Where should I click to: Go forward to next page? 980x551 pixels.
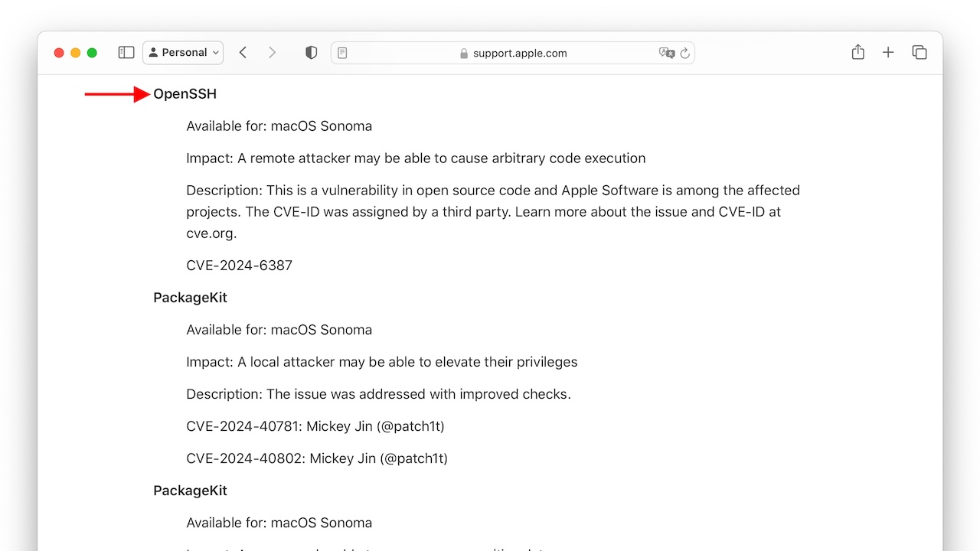click(x=272, y=53)
